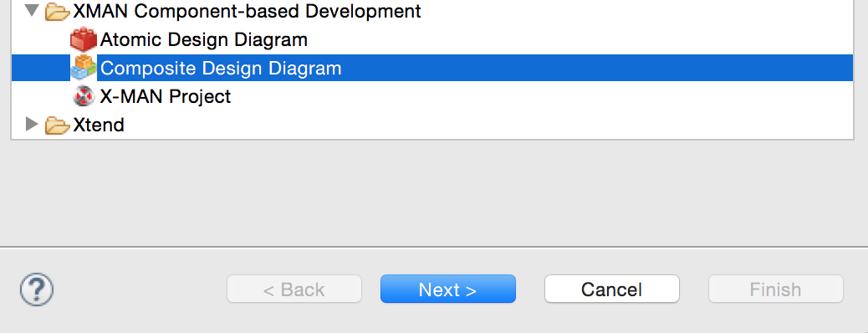This screenshot has width=868, height=333.
Task: Expand the Xtend category triangle
Action: click(x=32, y=124)
